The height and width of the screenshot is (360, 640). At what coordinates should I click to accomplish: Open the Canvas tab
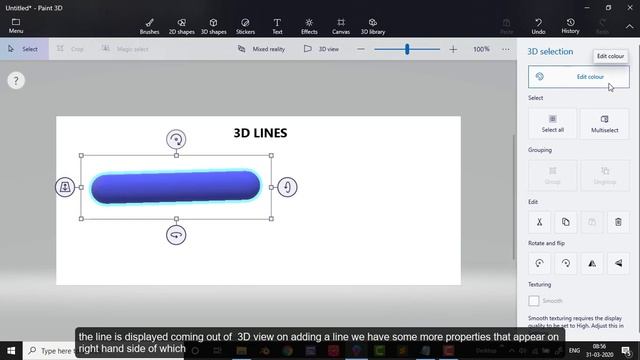(x=341, y=26)
